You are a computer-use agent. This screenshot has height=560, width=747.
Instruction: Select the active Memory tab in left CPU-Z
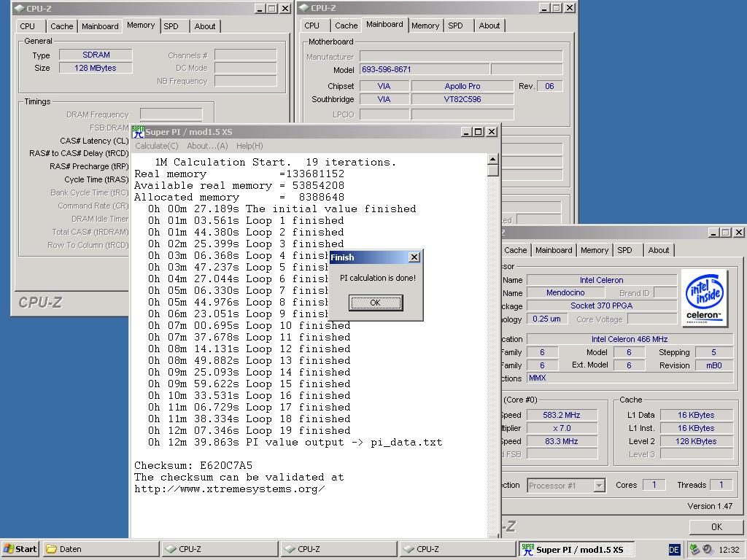pyautogui.click(x=141, y=26)
